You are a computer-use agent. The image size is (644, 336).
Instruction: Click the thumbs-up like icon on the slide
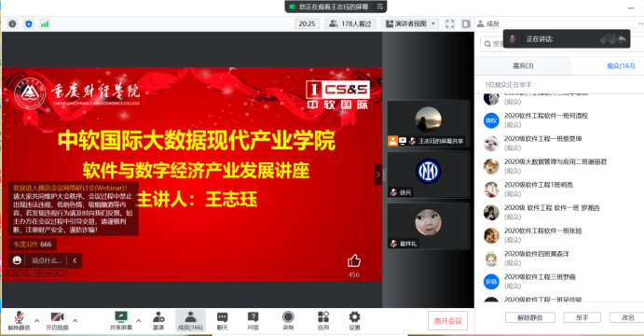353,260
